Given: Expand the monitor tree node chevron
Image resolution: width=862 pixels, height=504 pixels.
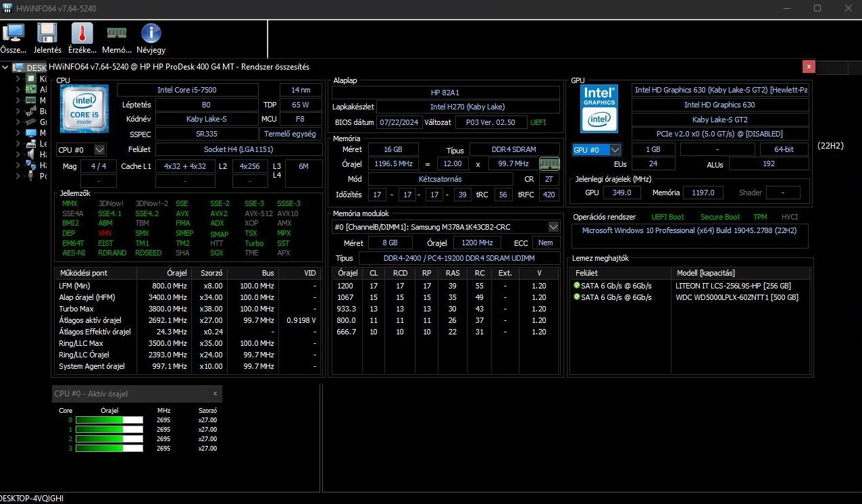Looking at the screenshot, I should [19, 132].
